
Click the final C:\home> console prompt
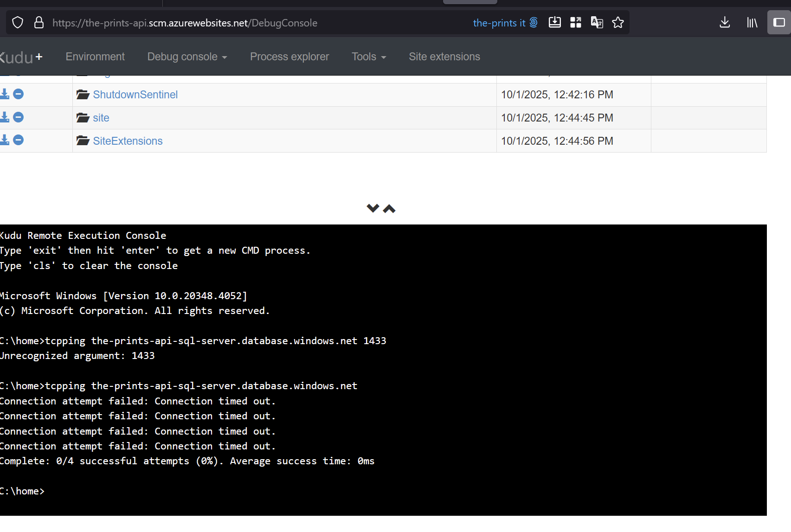22,491
